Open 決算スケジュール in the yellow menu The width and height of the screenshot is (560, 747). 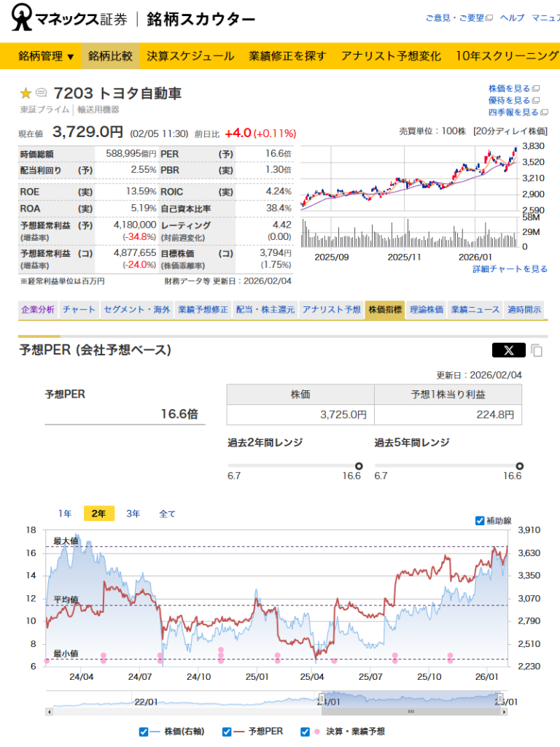coord(190,56)
